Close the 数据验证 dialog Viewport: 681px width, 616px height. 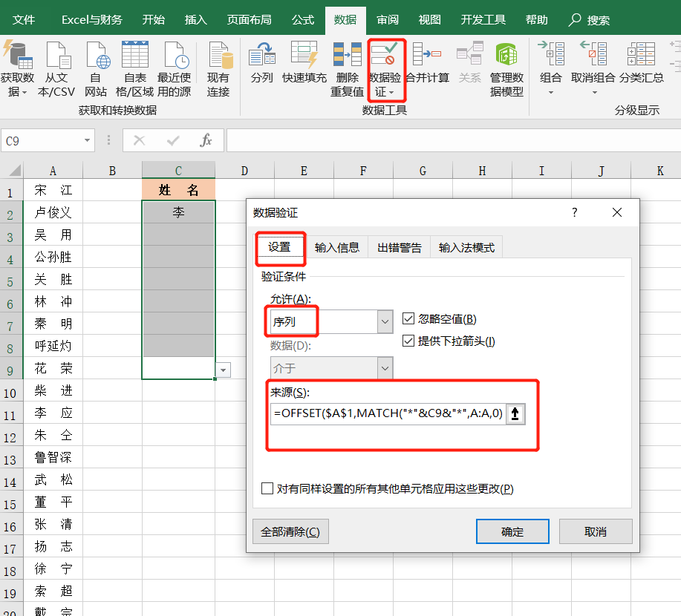pos(616,212)
